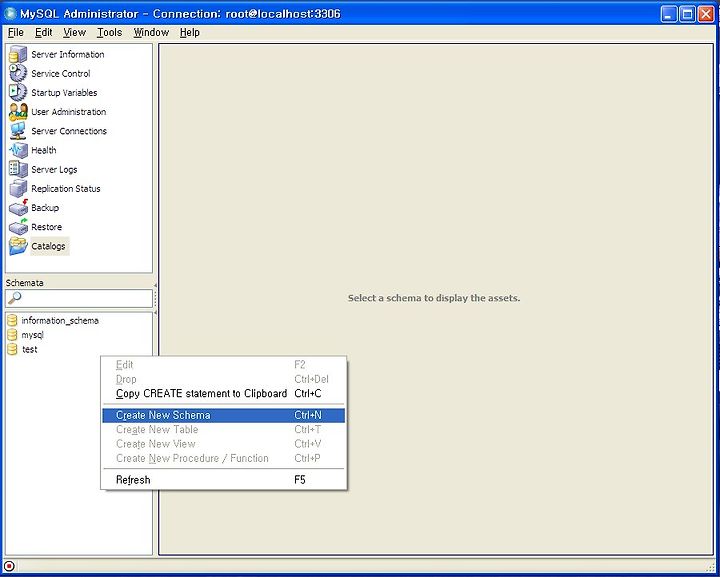The image size is (720, 577).
Task: Choose Copy CREATE statement to Clipboard
Action: point(224,394)
